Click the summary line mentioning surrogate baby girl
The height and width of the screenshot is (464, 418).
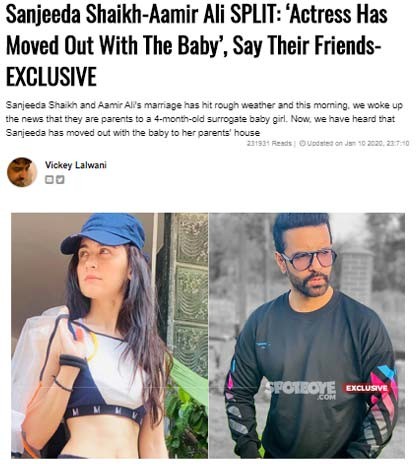coord(200,119)
